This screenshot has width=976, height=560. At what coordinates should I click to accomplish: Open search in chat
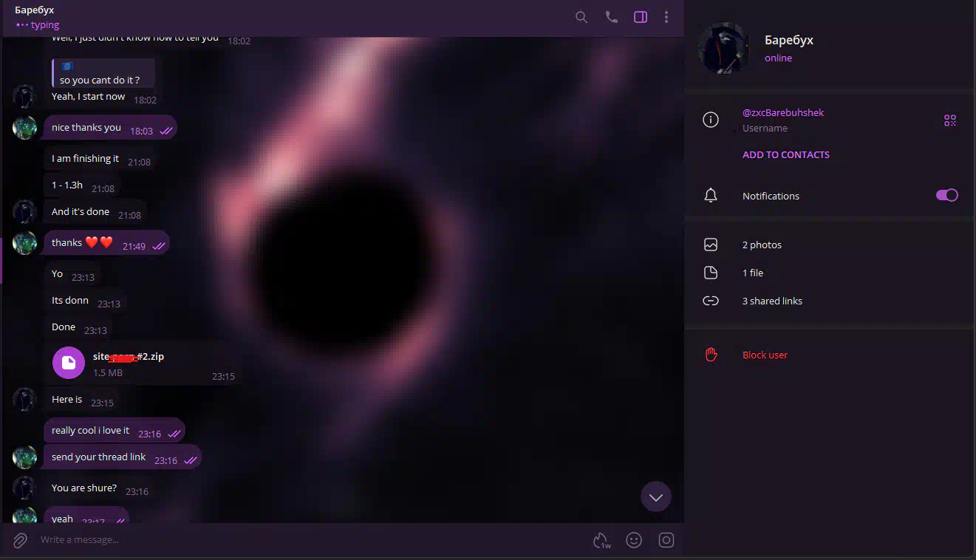(x=581, y=17)
